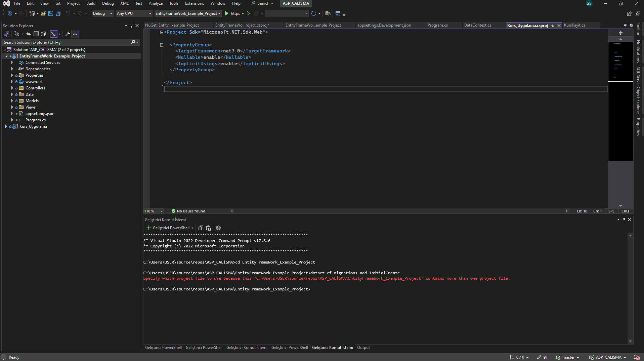
Task: Open the Debug menu
Action: pyautogui.click(x=108, y=3)
